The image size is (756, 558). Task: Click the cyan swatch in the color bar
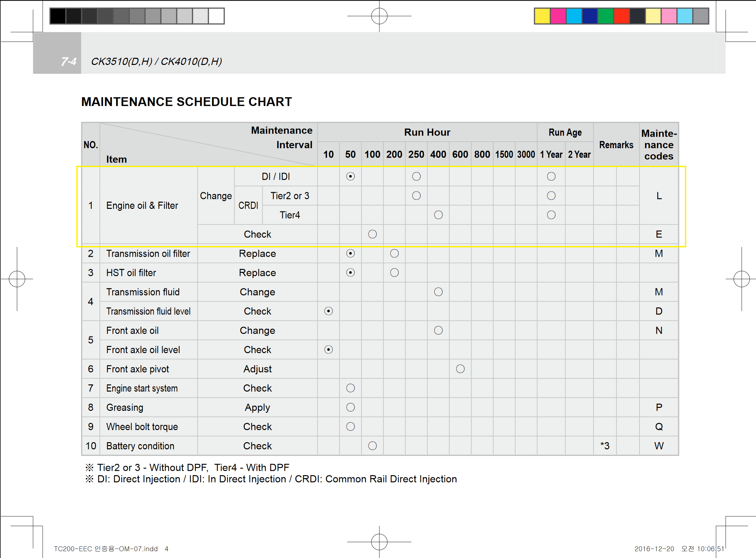coord(574,16)
